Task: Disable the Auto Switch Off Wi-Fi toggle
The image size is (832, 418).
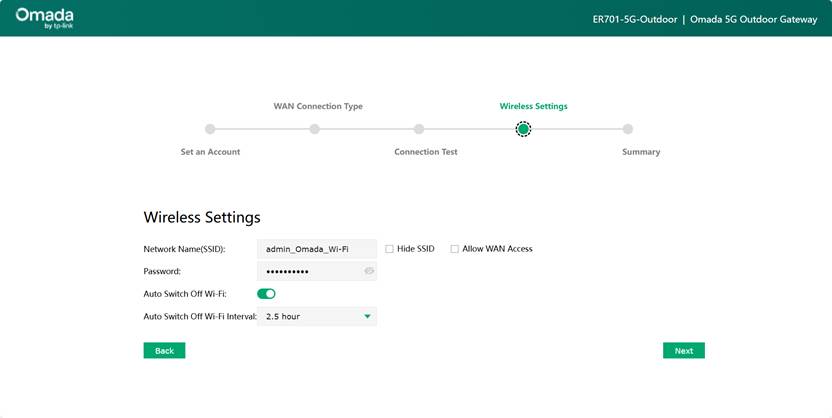Action: [x=266, y=293]
